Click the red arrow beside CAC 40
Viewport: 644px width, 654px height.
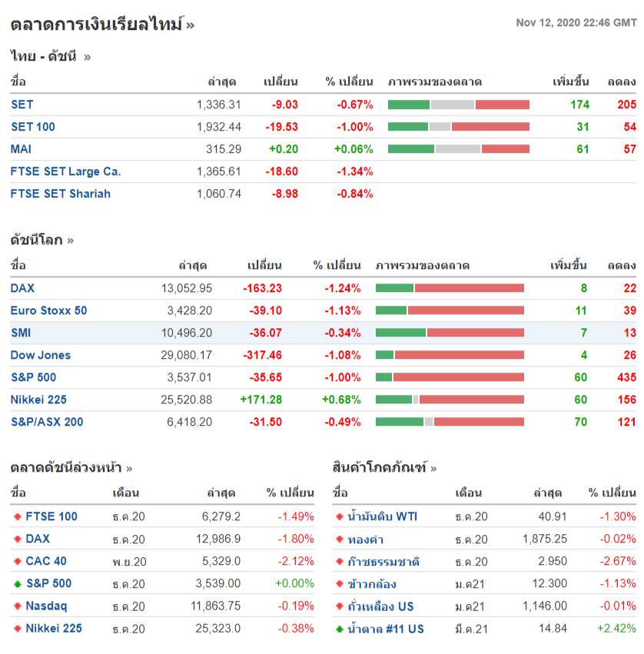[x=17, y=562]
